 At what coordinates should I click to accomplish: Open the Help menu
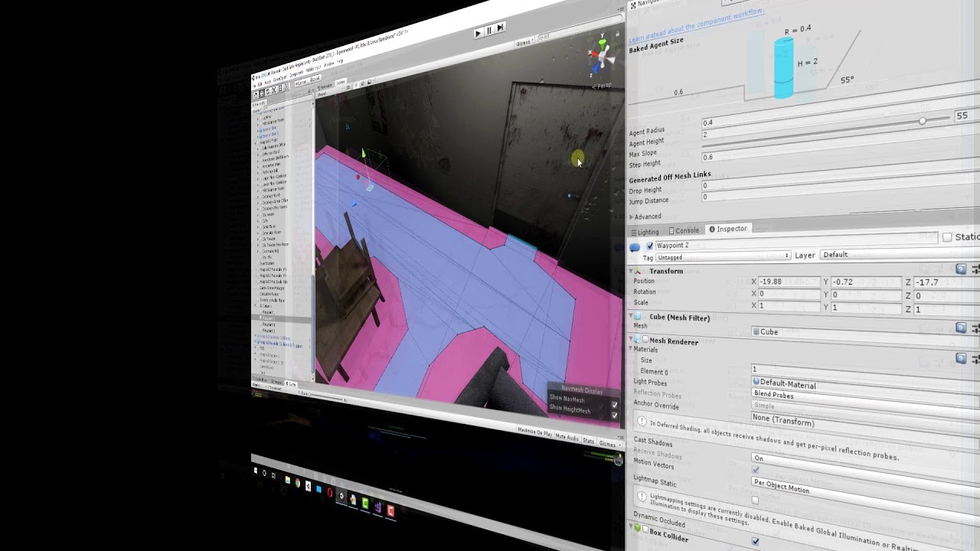pos(340,62)
